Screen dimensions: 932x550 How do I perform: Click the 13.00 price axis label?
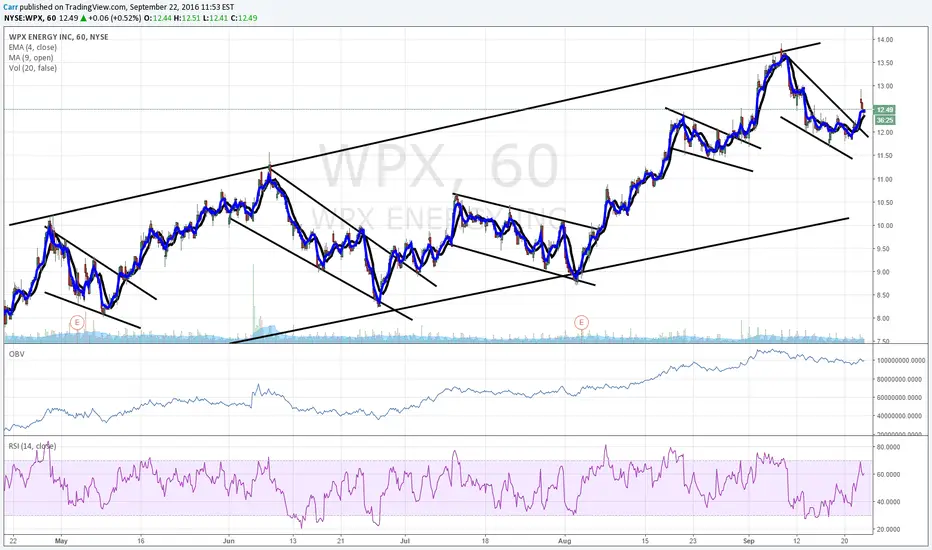pyautogui.click(x=884, y=86)
